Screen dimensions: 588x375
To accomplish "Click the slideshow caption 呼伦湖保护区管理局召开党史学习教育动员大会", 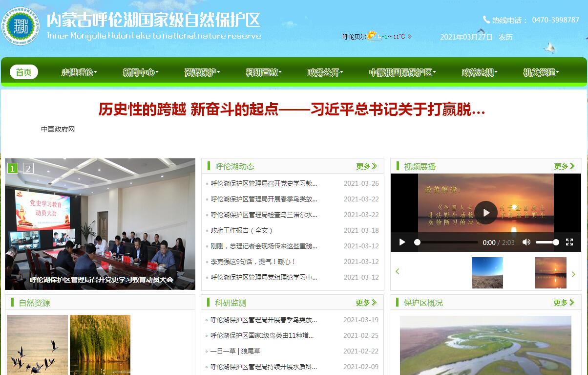I will tap(102, 280).
